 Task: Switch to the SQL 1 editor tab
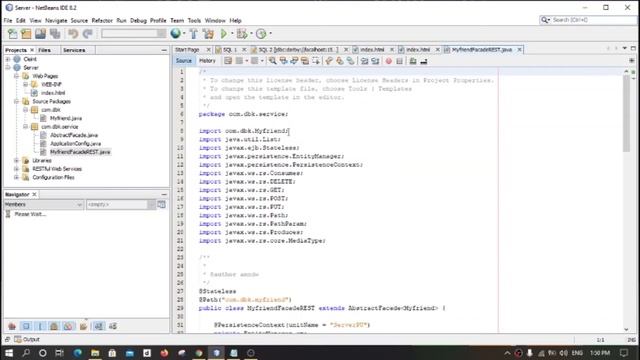pyautogui.click(x=230, y=49)
